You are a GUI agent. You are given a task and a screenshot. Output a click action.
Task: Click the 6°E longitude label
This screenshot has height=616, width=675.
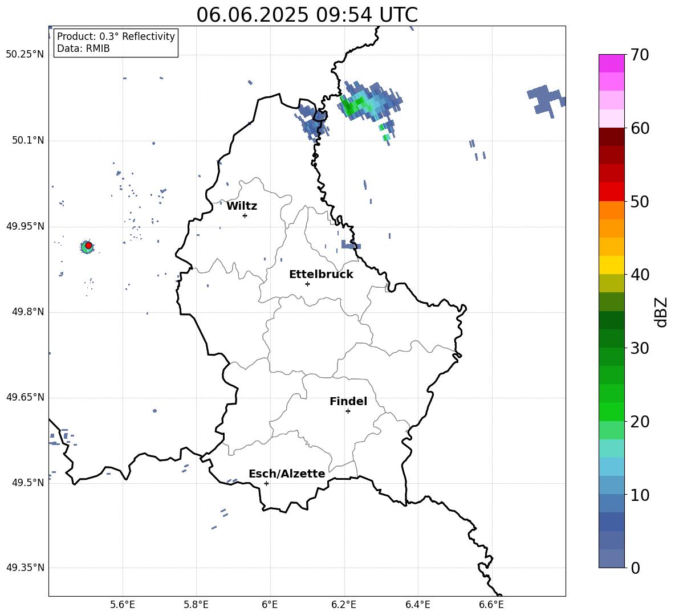[270, 605]
